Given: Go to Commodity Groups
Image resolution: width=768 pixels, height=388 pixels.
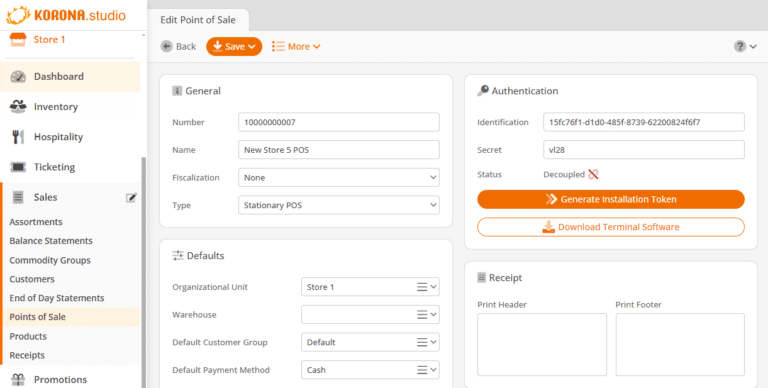Looking at the screenshot, I should 50,260.
